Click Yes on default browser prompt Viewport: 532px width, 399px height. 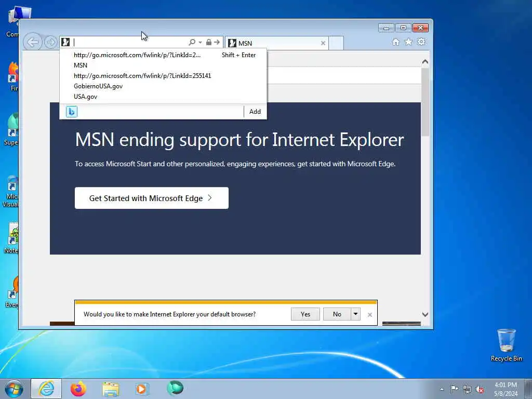[305, 314]
